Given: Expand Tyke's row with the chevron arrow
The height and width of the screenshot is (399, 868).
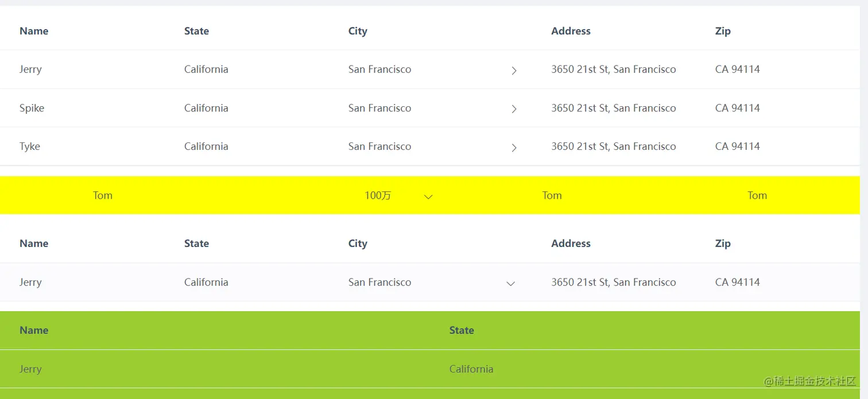Looking at the screenshot, I should [514, 148].
